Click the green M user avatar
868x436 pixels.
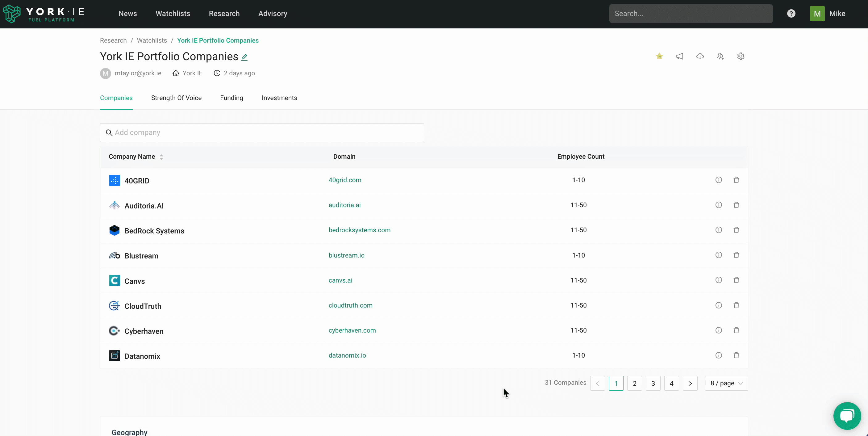(817, 14)
